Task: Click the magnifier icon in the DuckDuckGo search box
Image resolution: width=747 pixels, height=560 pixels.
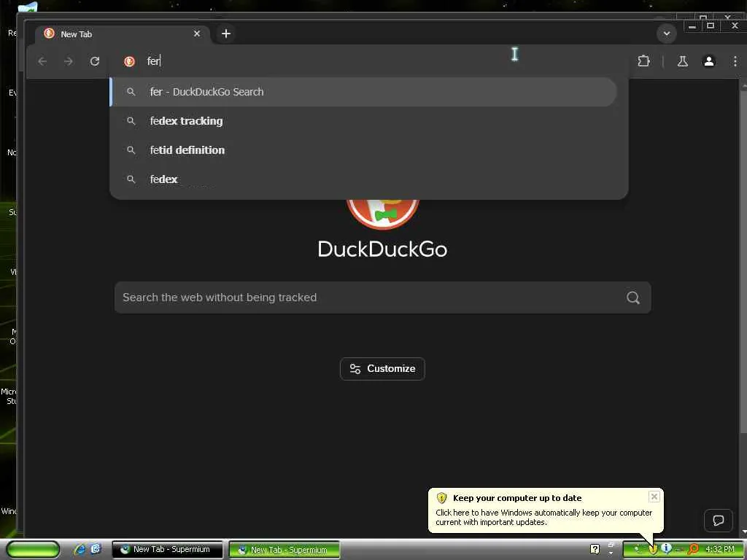Action: [x=633, y=297]
